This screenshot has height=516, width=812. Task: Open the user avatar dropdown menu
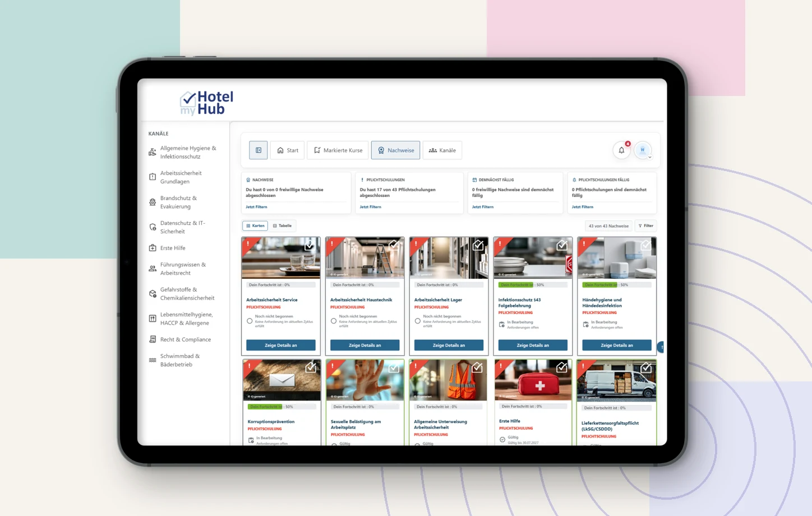tap(643, 150)
